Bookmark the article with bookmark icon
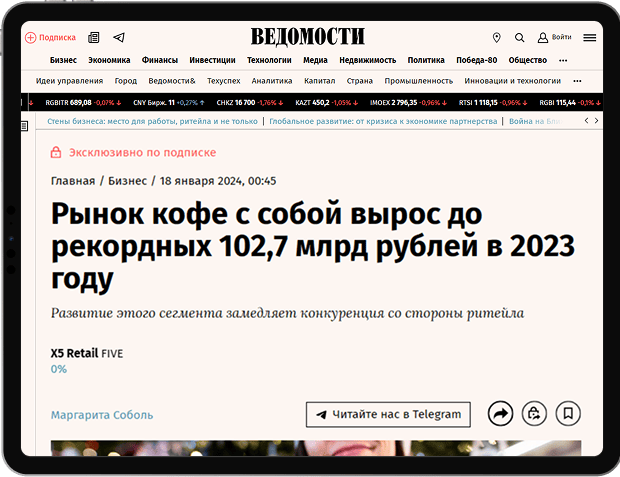620x477 pixels. (x=568, y=414)
